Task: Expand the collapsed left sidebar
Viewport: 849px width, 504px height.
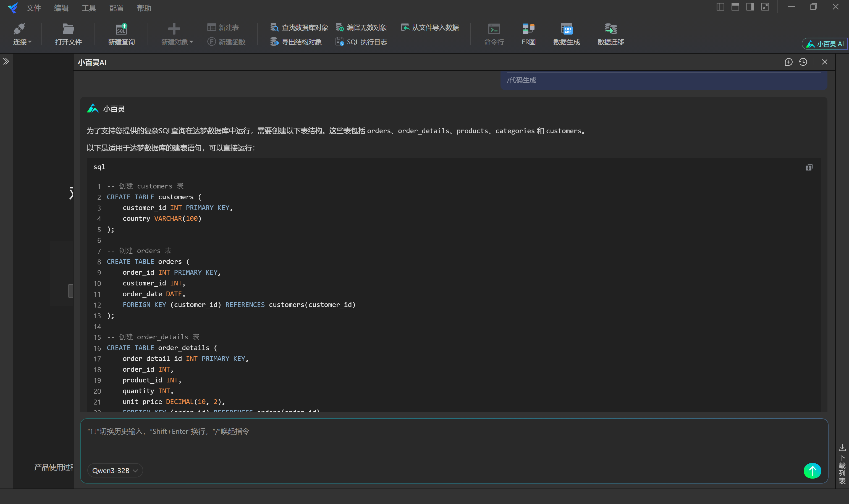Action: coord(6,61)
